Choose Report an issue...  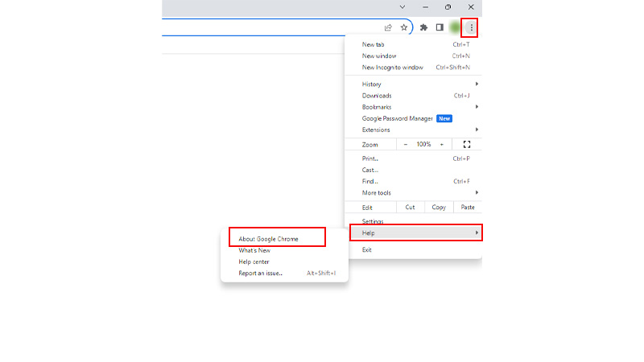(x=284, y=274)
